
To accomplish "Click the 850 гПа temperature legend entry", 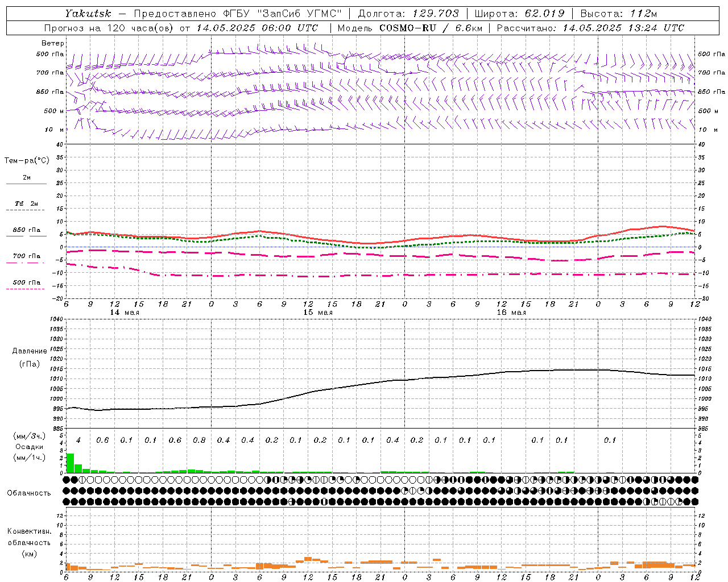I will point(26,230).
